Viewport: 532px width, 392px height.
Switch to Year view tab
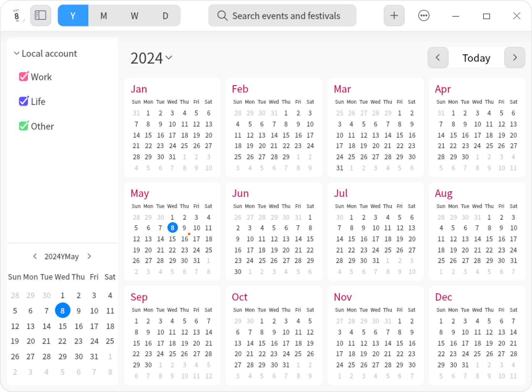[x=73, y=15]
